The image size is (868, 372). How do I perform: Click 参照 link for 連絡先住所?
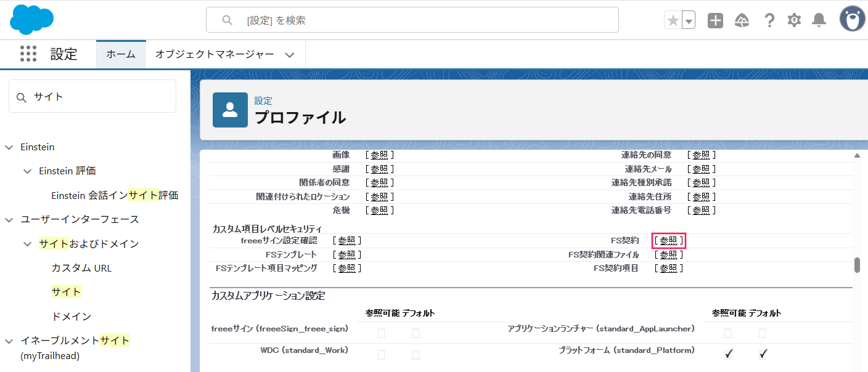[701, 196]
